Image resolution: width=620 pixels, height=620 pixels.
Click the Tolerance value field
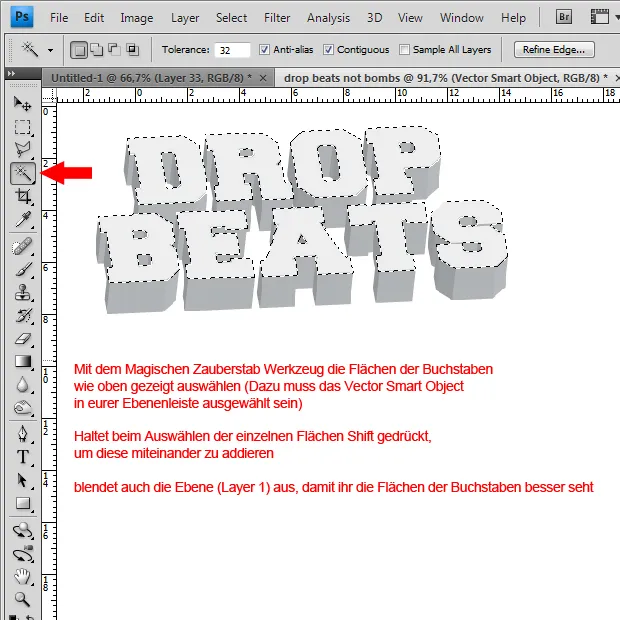[x=232, y=50]
